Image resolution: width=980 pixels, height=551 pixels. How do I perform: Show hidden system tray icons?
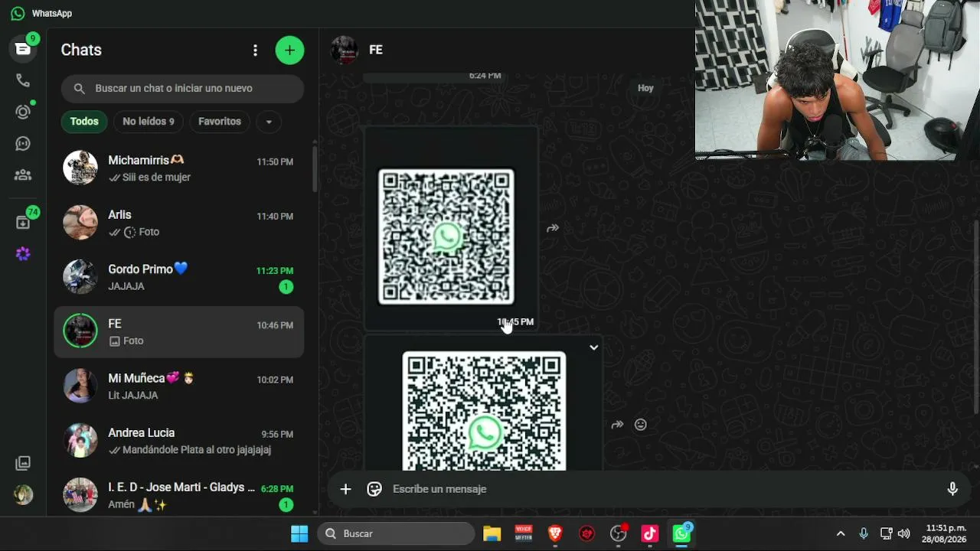pyautogui.click(x=841, y=533)
